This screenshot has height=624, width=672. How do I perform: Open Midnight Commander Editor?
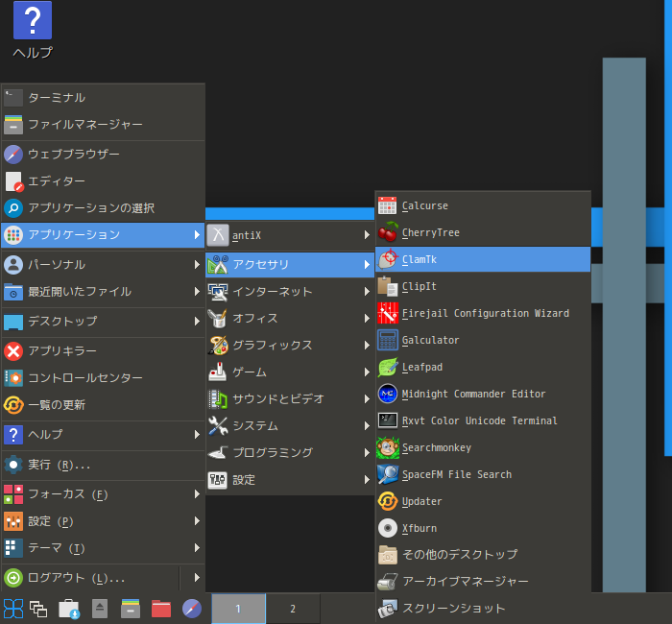click(x=483, y=394)
